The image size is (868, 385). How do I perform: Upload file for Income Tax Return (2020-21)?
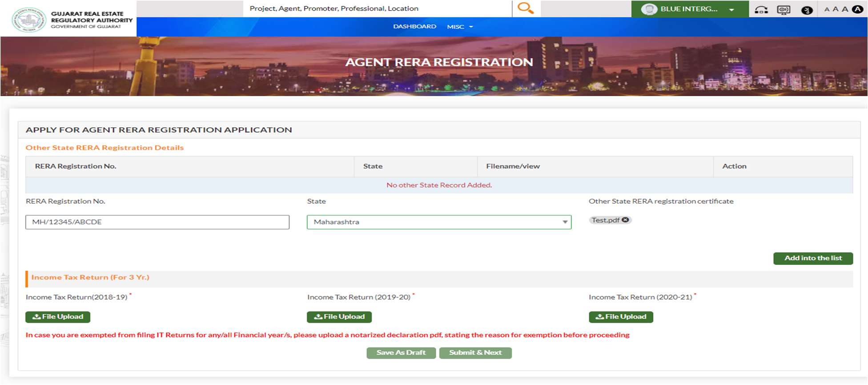(x=621, y=317)
